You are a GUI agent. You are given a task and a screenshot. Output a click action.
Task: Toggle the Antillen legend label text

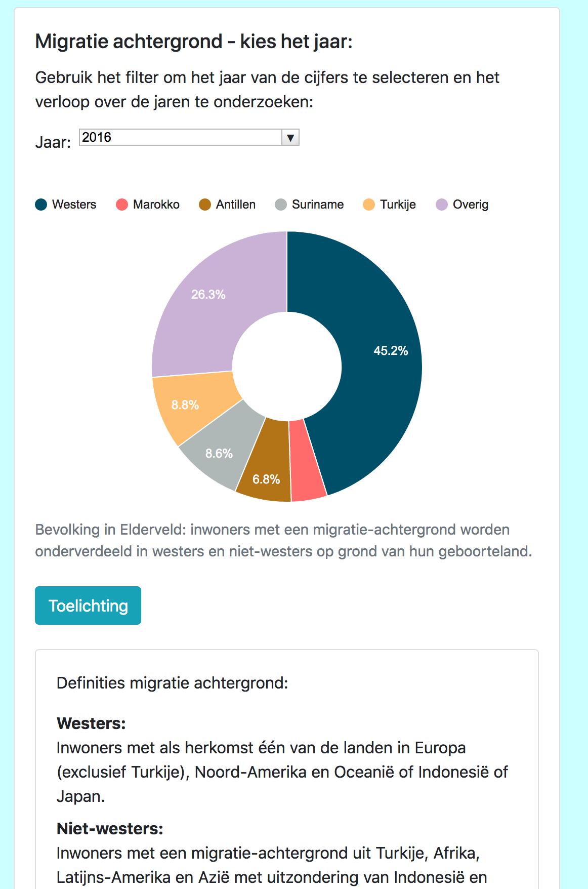tap(235, 205)
